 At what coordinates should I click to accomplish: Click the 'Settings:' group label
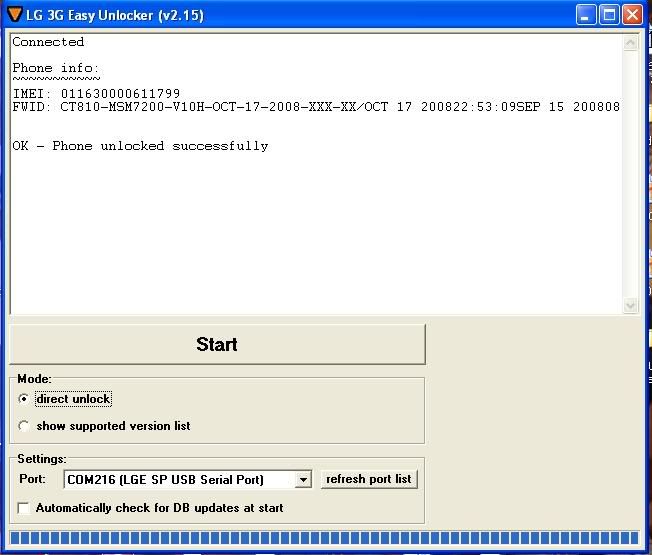[42, 459]
